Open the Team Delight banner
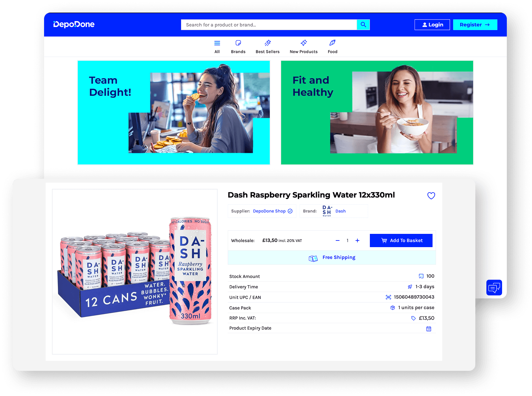The width and height of the screenshot is (532, 396). [174, 112]
